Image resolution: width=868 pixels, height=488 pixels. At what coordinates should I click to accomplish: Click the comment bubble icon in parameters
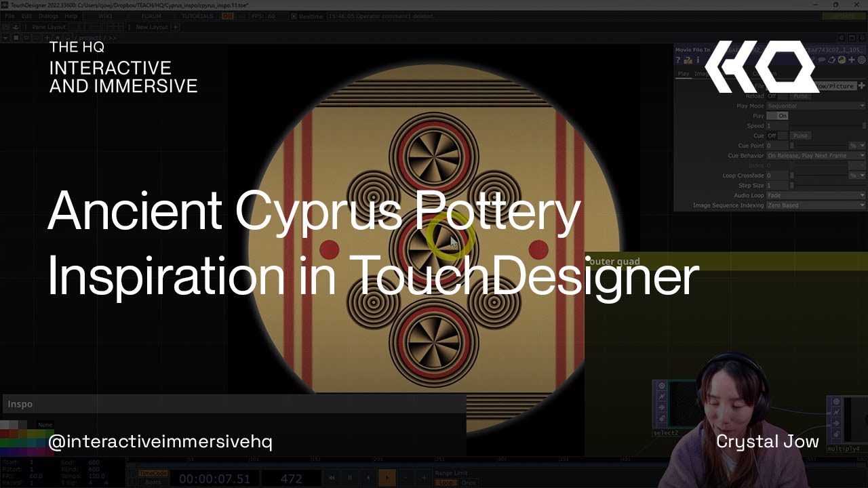pyautogui.click(x=822, y=60)
